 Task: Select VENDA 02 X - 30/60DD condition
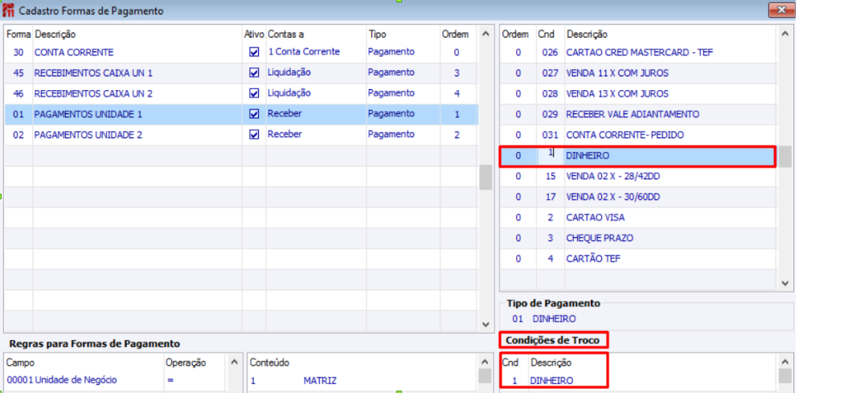[638, 196]
